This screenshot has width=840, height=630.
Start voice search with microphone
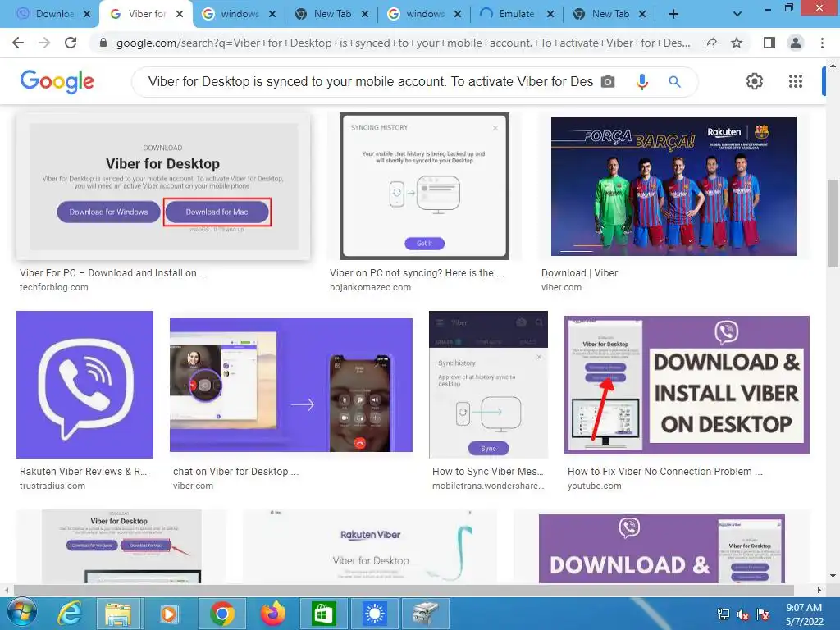click(641, 81)
